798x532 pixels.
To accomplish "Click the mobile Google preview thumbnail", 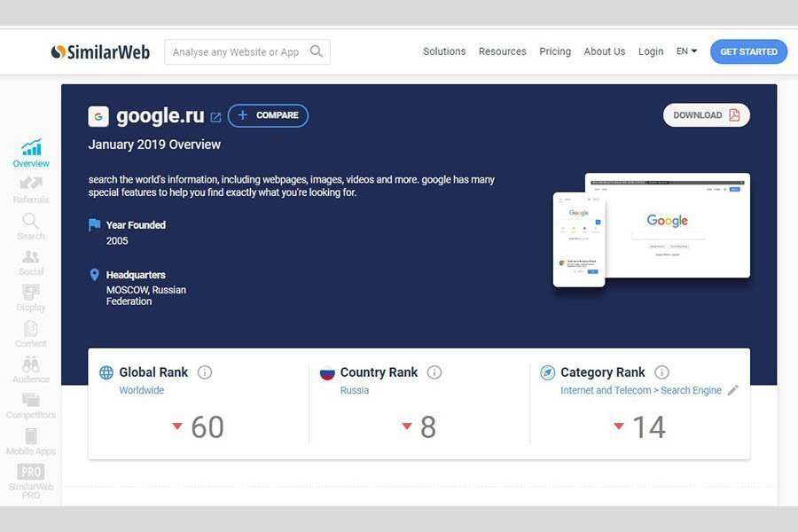I will coord(579,239).
